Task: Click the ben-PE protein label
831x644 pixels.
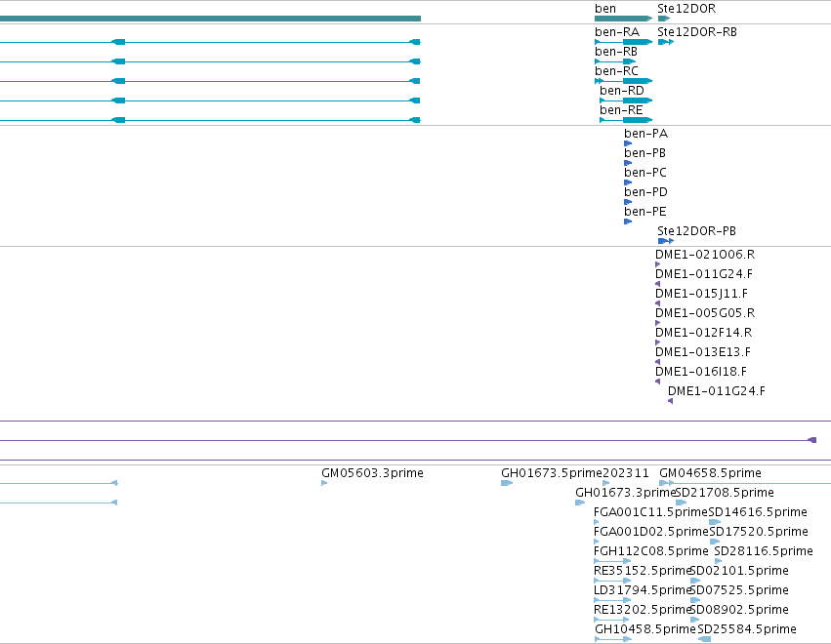Action: [645, 212]
